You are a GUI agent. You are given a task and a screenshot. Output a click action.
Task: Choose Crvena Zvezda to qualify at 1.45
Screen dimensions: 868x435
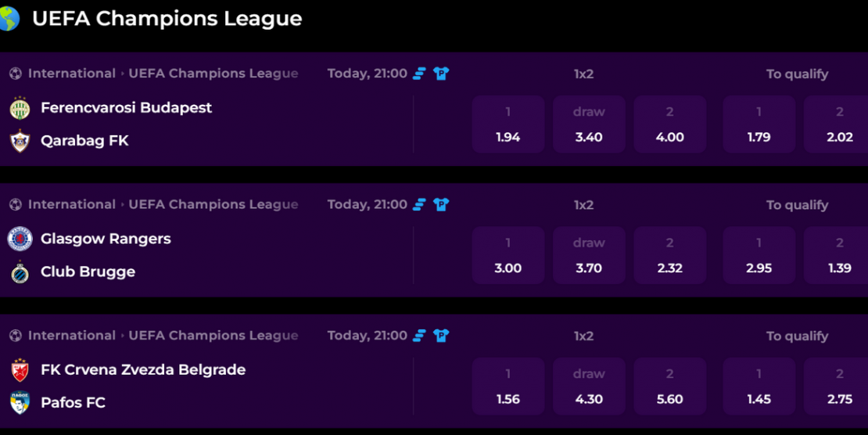(759, 386)
